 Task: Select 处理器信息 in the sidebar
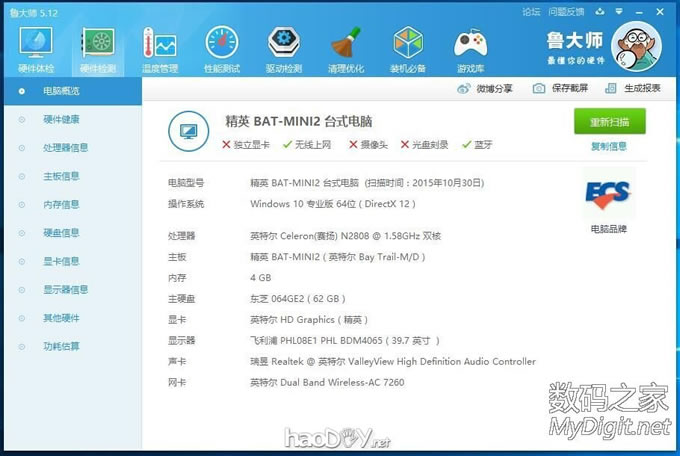pos(66,148)
